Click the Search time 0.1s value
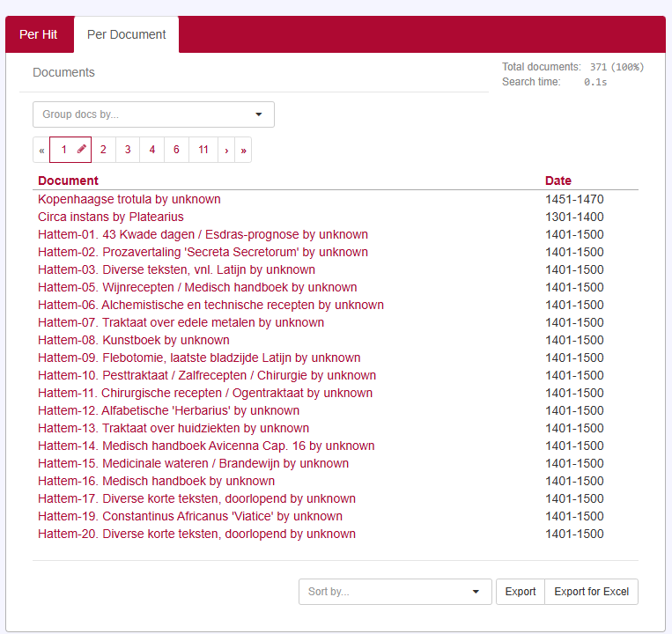The width and height of the screenshot is (672, 634). [x=595, y=82]
